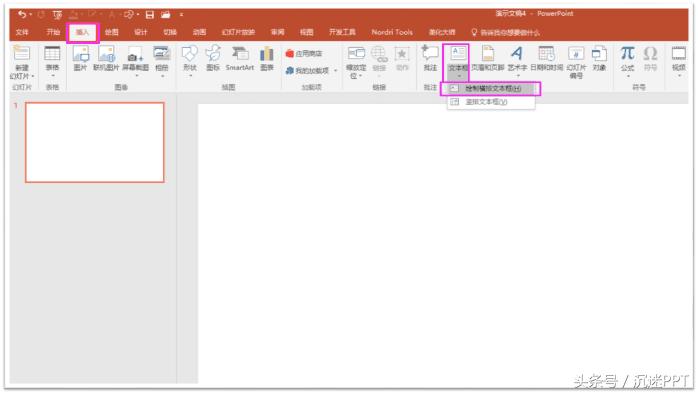Expand the My Add-ins dropdown arrow
Viewport: 698px width, 394px height.
336,71
